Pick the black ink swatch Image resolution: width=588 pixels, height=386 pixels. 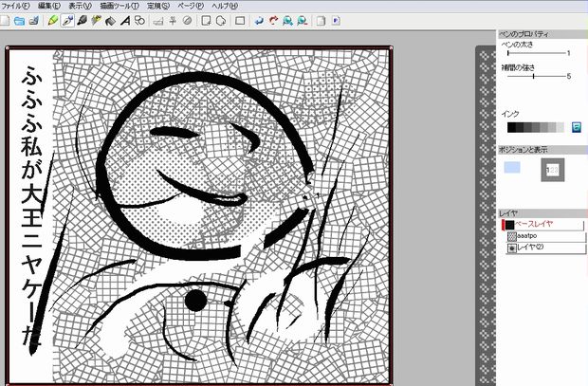[511, 127]
